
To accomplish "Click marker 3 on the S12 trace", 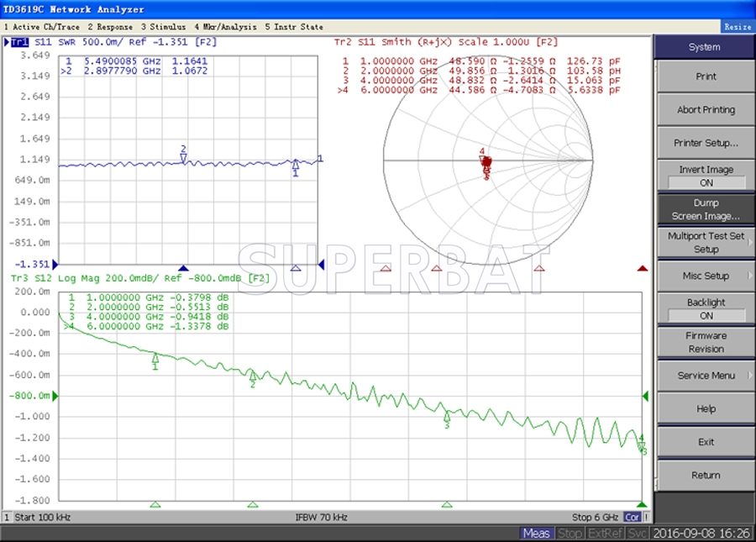I will [x=447, y=418].
